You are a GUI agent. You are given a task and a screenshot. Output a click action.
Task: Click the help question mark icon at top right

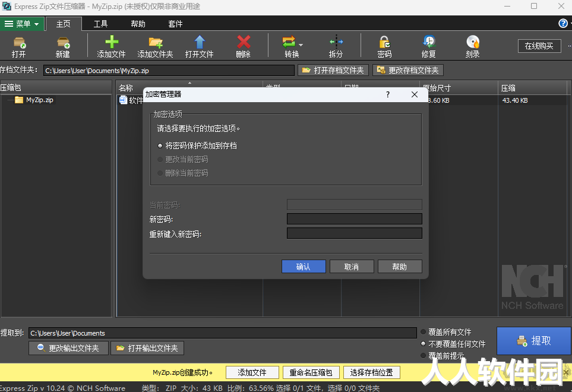point(563,23)
